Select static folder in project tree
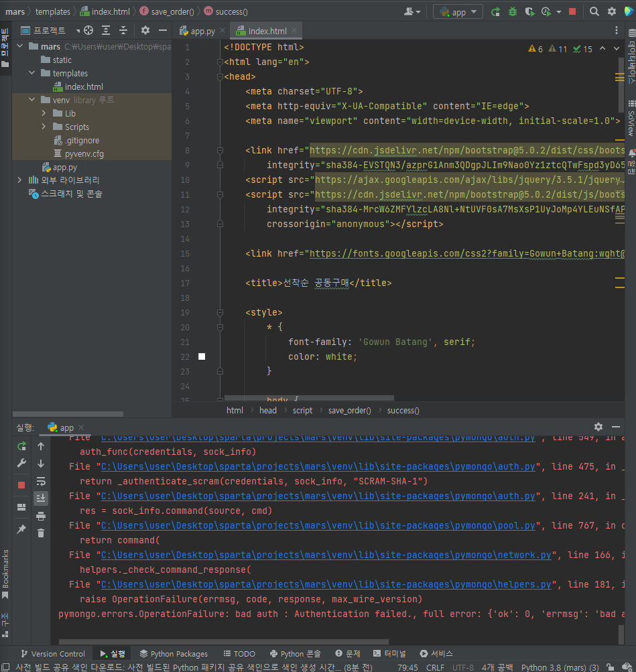The height and width of the screenshot is (672, 636). tap(62, 60)
